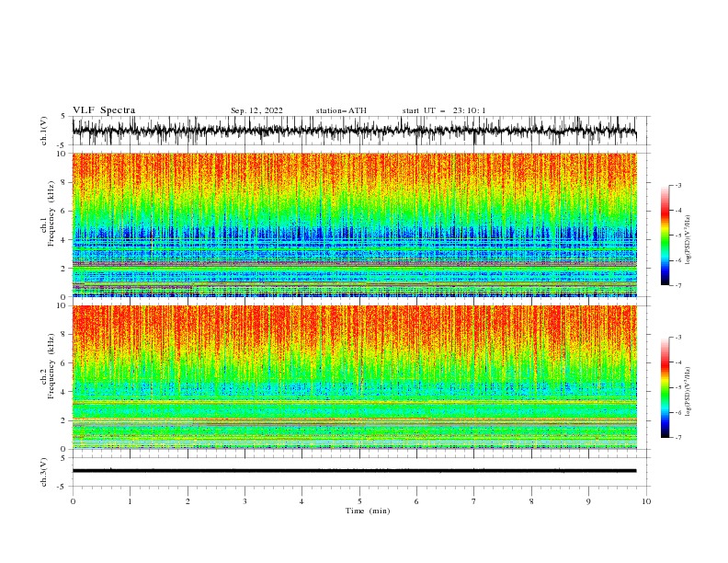Click the "5" volt tick of ch.3(V) axis
728x563 pixels.
(63, 458)
